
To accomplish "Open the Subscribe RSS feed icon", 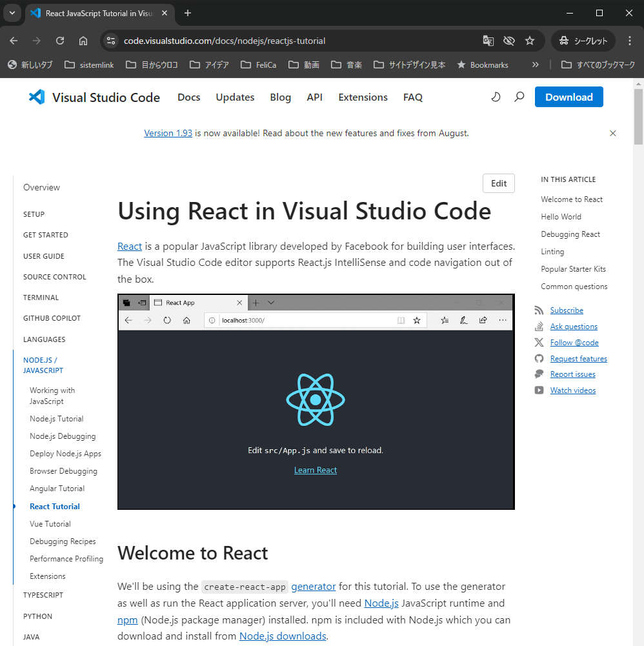I will [539, 310].
